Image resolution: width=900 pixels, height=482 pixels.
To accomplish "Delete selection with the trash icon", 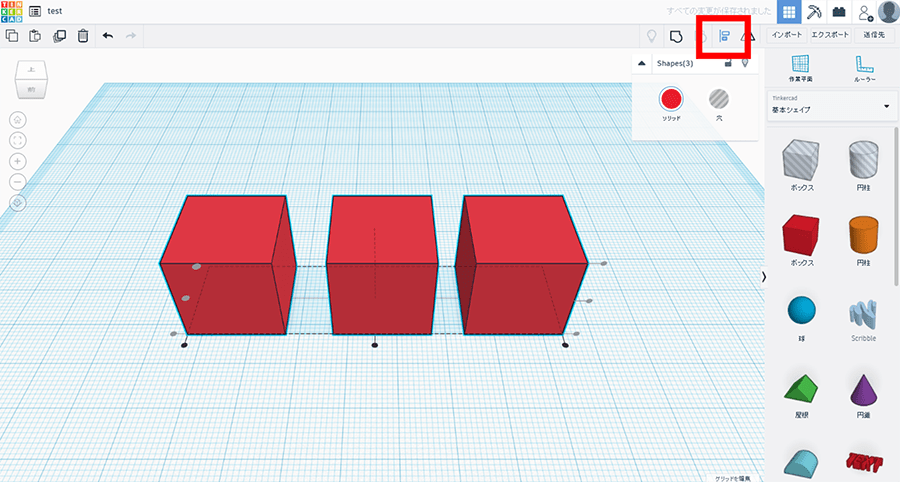I will (x=83, y=36).
